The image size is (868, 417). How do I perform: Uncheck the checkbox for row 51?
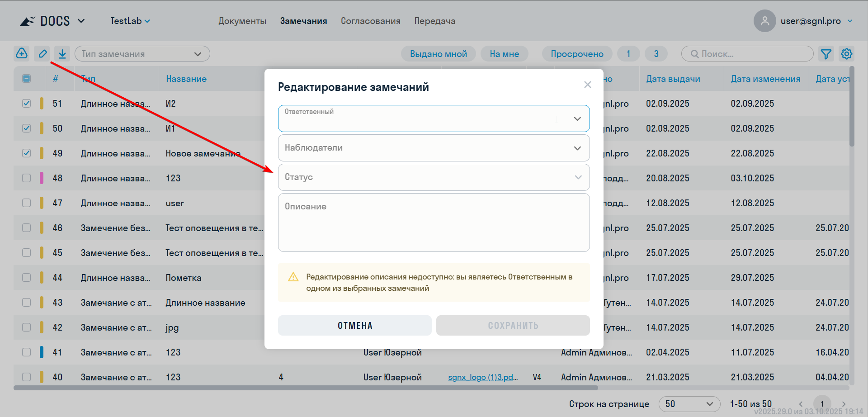(27, 104)
